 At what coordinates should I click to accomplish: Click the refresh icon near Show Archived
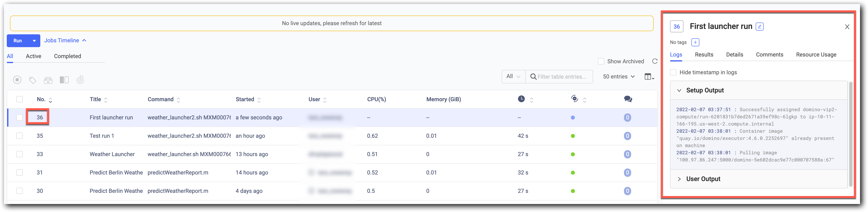[655, 61]
